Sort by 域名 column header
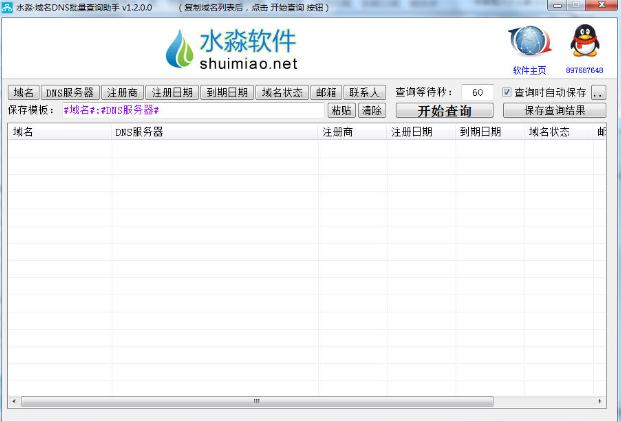The width and height of the screenshot is (621, 422). tap(58, 131)
